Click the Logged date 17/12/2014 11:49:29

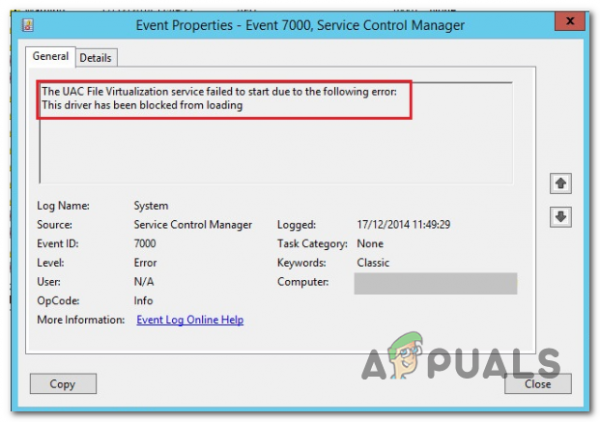click(x=403, y=224)
